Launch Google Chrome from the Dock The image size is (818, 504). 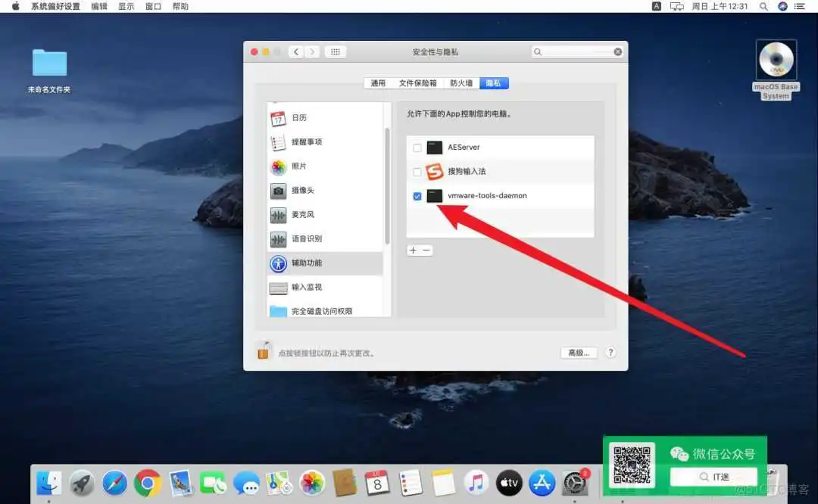(x=147, y=483)
